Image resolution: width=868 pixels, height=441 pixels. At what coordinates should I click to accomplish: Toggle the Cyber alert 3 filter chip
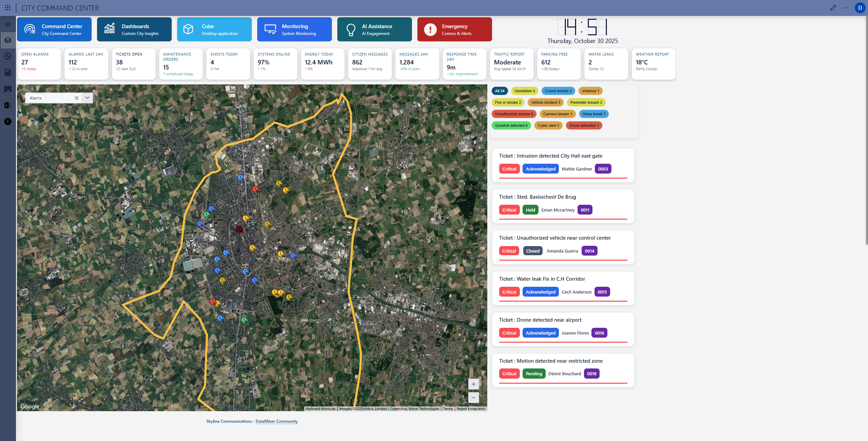click(548, 125)
